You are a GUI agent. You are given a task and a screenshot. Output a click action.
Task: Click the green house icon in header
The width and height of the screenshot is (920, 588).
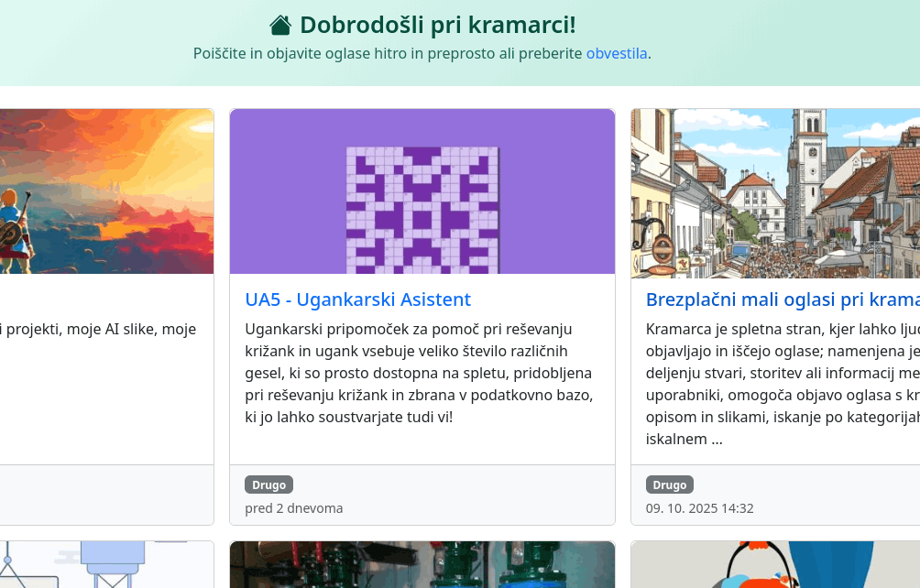pyautogui.click(x=281, y=24)
